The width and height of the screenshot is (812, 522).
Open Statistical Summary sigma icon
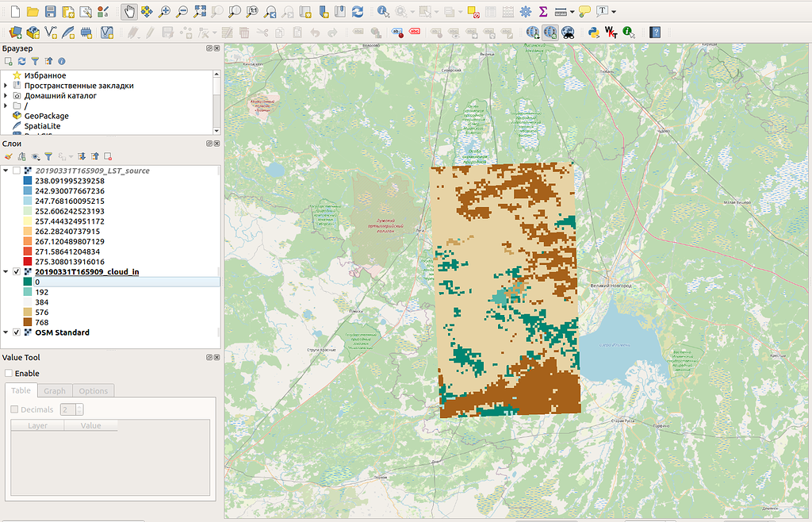tap(543, 12)
